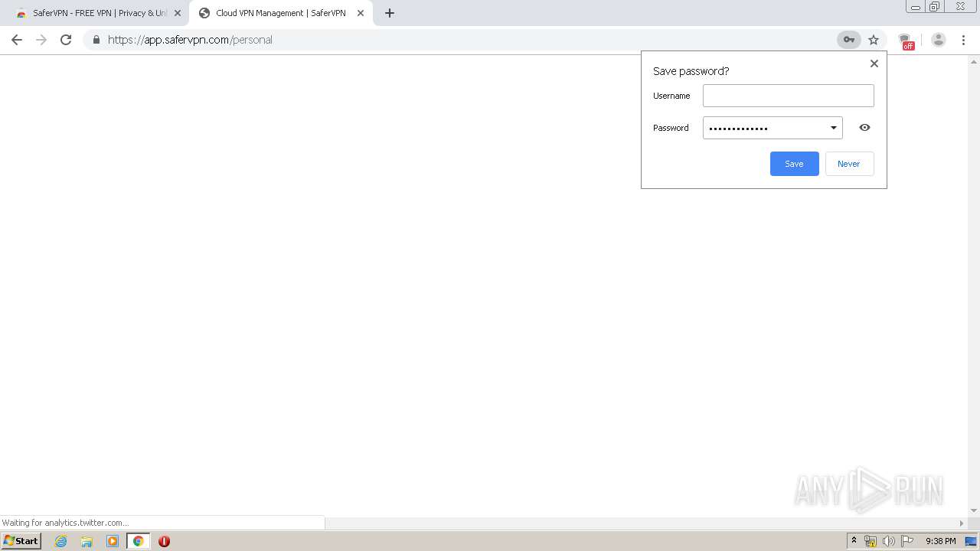This screenshot has height=551, width=980.
Task: Click the 9:38 PM clock
Action: click(940, 541)
